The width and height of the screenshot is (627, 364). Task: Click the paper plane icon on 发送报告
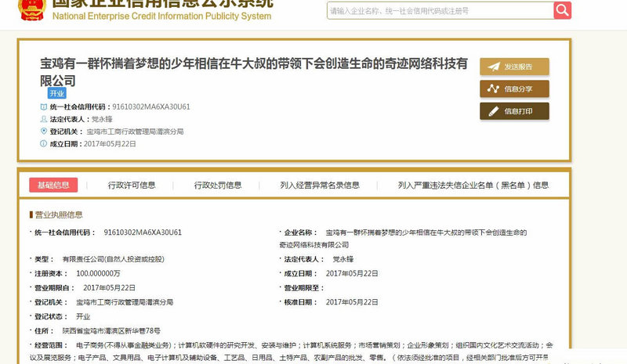point(494,67)
